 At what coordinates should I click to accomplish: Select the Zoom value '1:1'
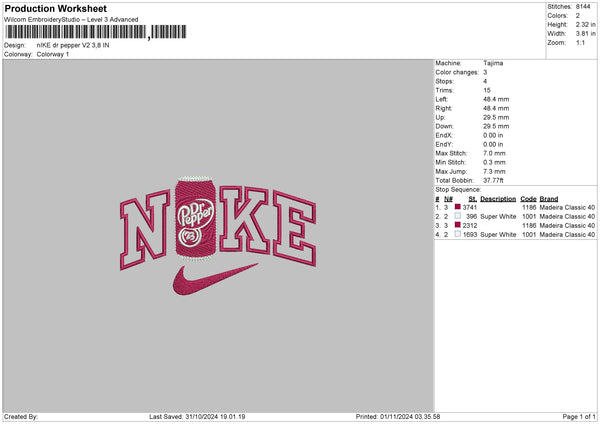pos(580,42)
